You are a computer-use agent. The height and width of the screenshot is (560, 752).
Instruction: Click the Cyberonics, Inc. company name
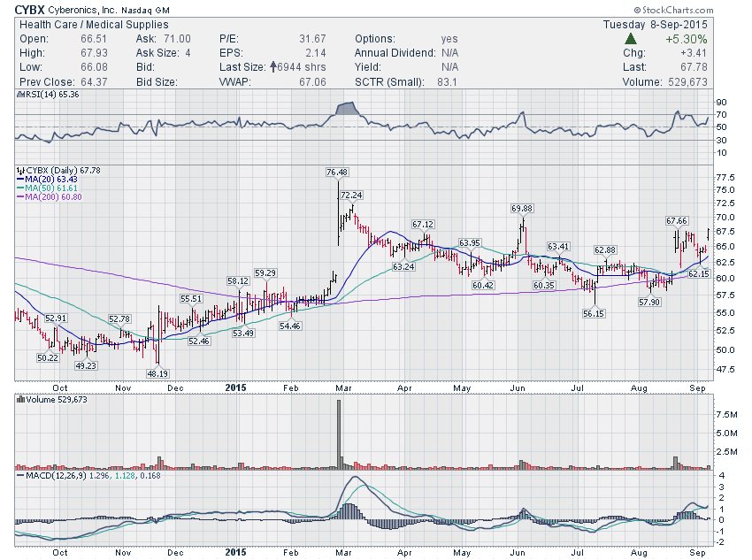tap(82, 10)
